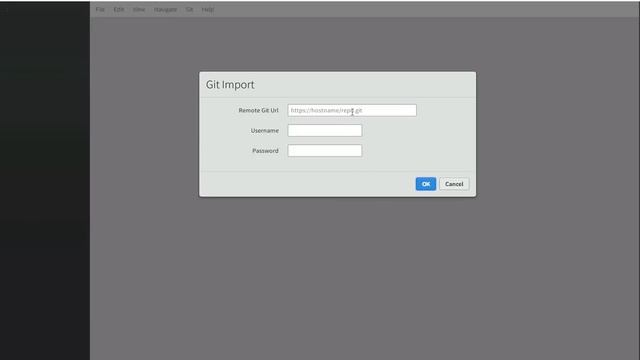This screenshot has height=360, width=640.
Task: Confirm Git Import with OK button
Action: [426, 184]
